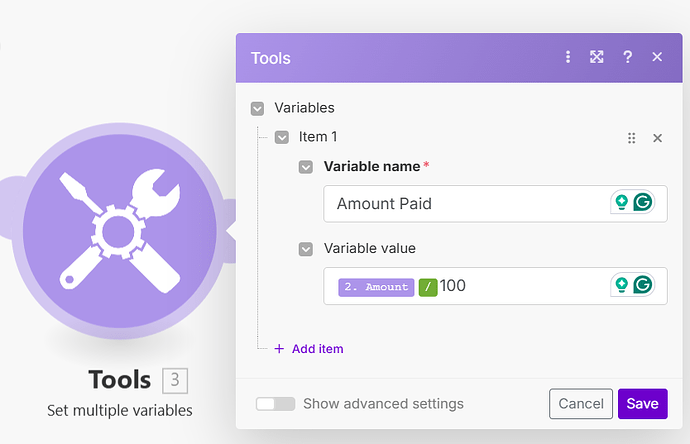Collapse the Variable value field
This screenshot has width=690, height=444.
tap(307, 249)
